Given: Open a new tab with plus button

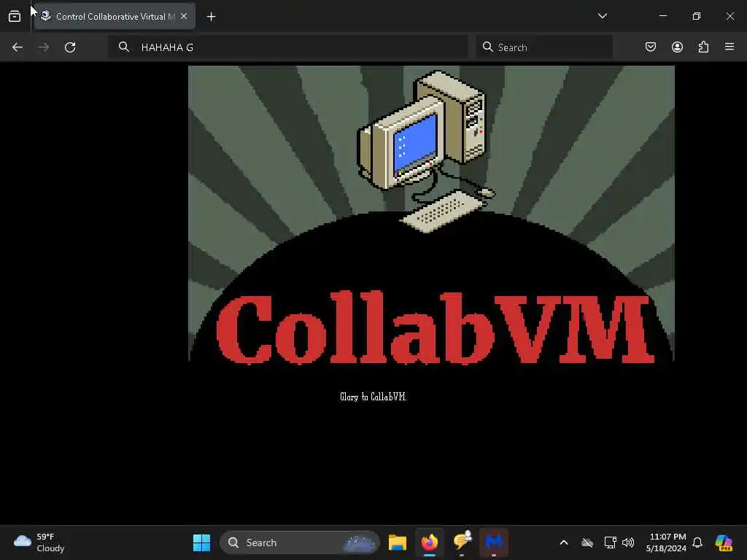Looking at the screenshot, I should coord(211,17).
